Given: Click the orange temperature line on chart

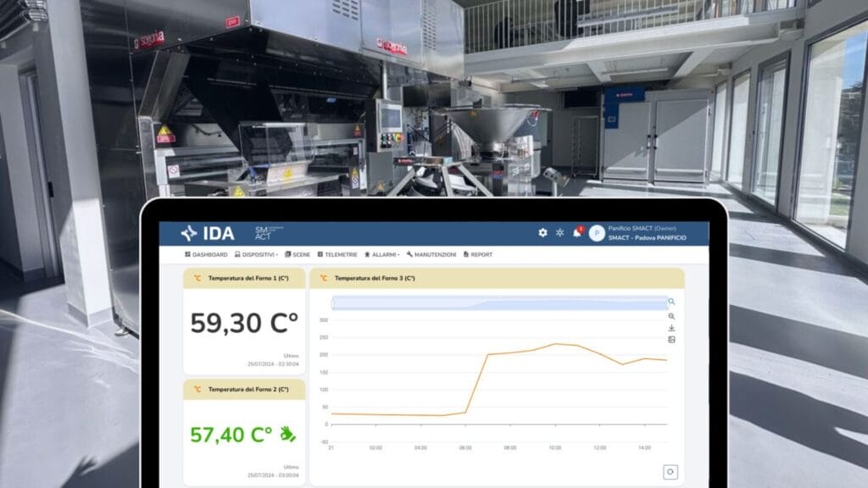Looking at the screenshot, I should [476, 384].
